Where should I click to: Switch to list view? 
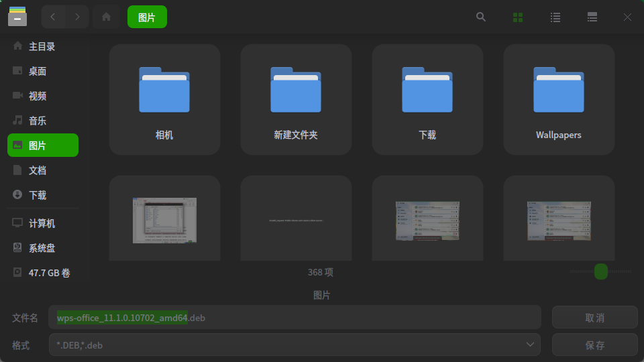[555, 17]
